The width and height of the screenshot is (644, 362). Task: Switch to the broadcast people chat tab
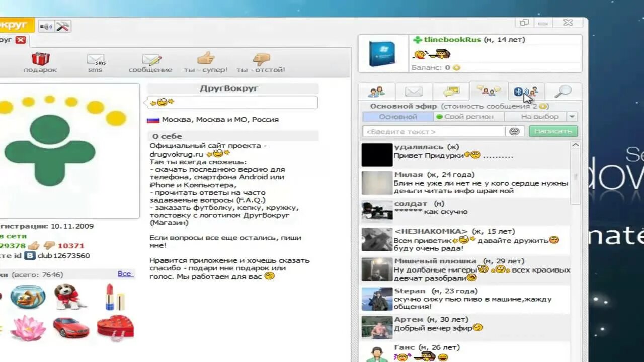tap(488, 91)
